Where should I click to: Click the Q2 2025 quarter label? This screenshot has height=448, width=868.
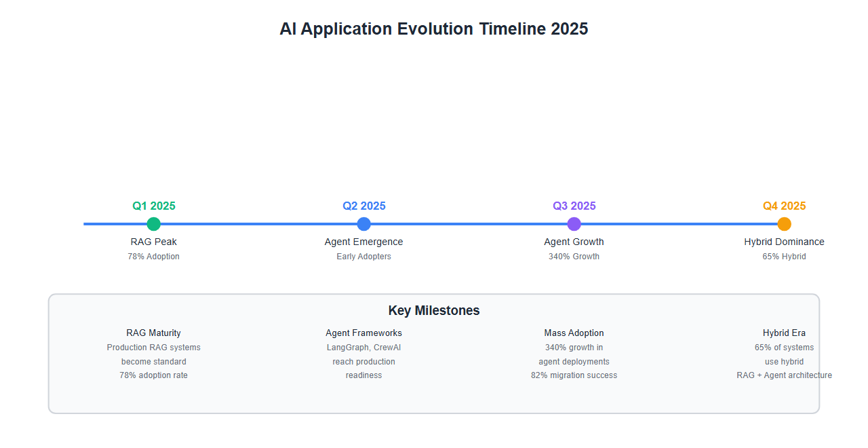tap(364, 206)
